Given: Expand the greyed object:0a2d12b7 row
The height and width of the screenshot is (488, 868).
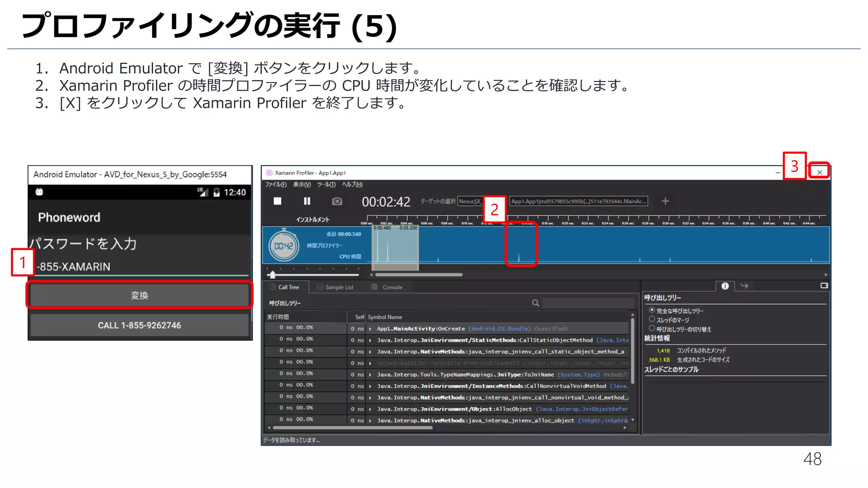Looking at the screenshot, I should click(370, 363).
